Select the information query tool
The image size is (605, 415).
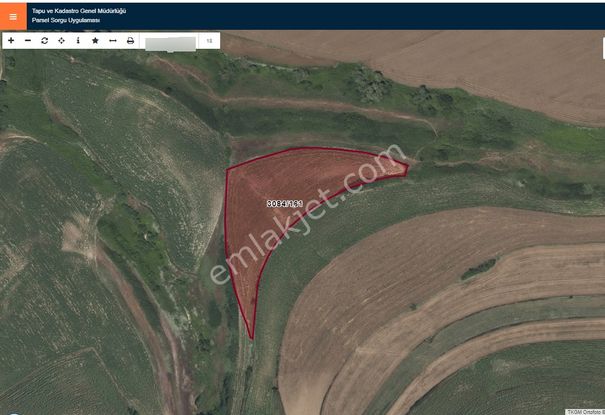coord(78,41)
